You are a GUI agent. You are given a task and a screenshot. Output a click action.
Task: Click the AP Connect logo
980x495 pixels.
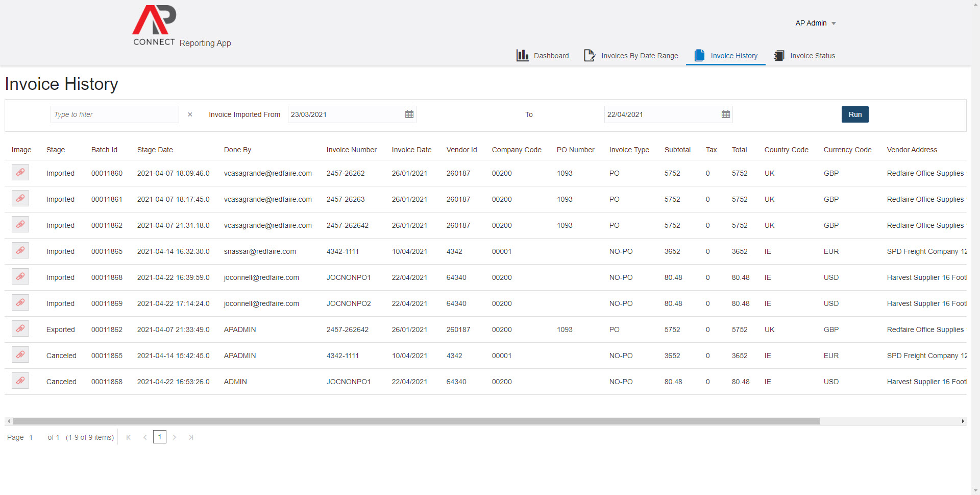(154, 26)
